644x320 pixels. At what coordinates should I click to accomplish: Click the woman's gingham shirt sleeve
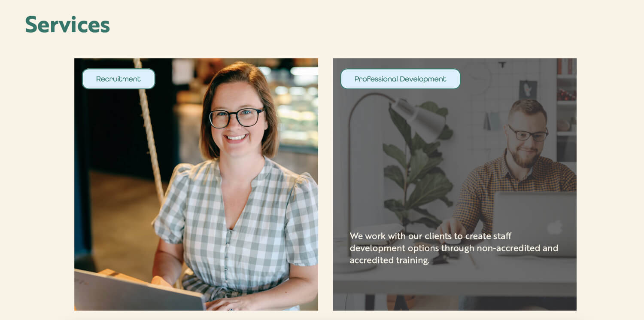point(302,219)
